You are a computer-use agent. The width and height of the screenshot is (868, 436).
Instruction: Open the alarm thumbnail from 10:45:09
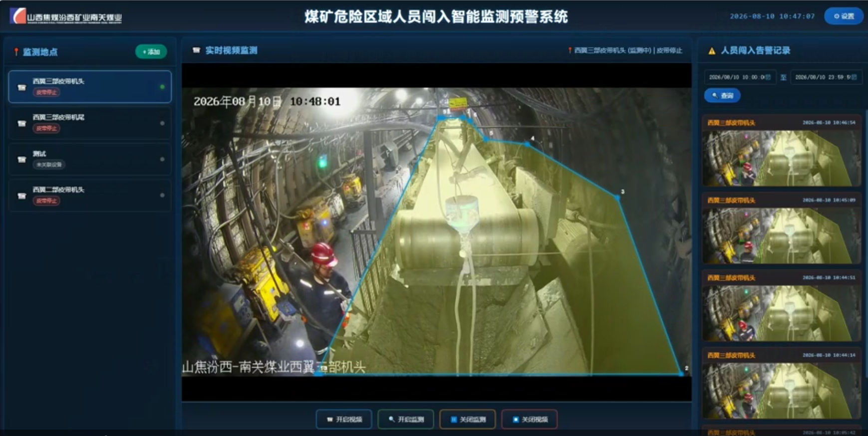(781, 236)
